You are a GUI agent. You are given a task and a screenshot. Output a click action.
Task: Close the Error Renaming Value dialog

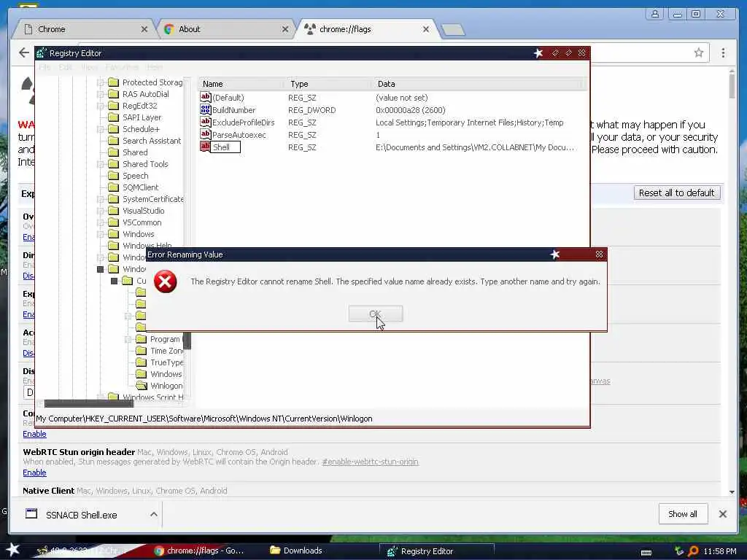tap(600, 254)
